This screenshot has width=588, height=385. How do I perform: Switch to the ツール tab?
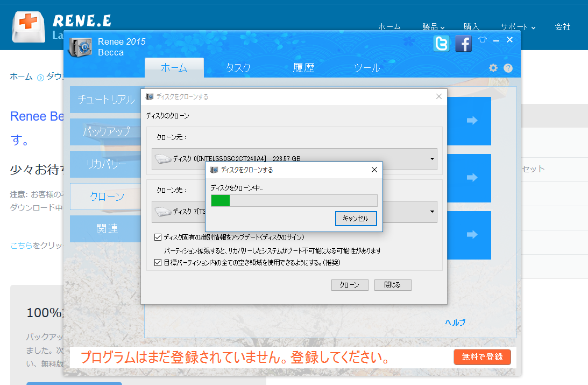pos(367,67)
